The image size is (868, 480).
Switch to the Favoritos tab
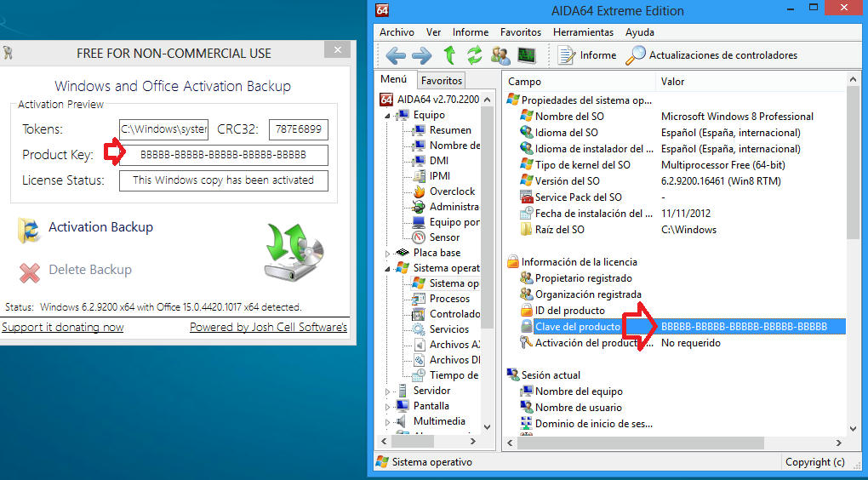pyautogui.click(x=441, y=81)
